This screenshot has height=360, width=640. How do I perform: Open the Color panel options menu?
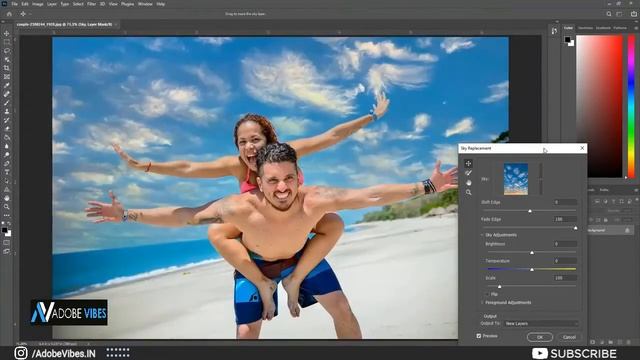point(636,28)
